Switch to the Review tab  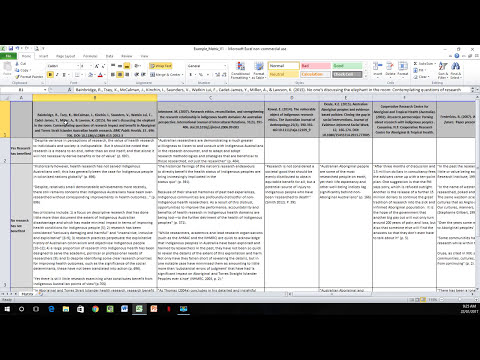[126, 56]
